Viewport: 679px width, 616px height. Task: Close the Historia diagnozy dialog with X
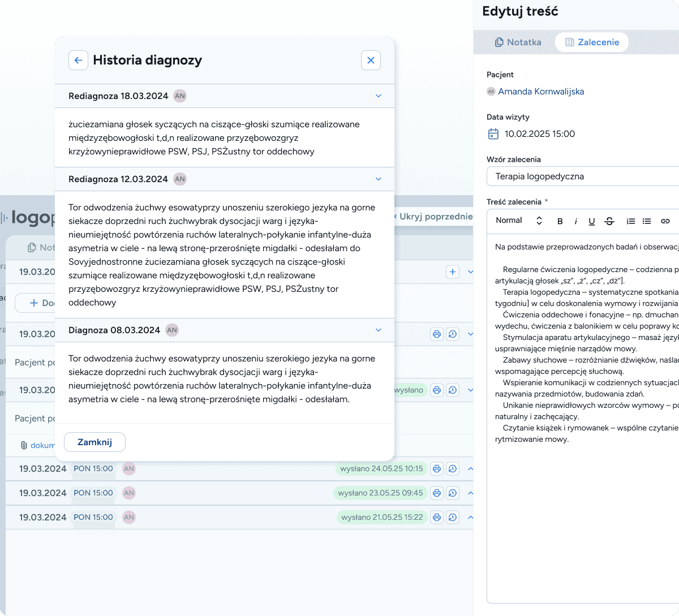click(x=371, y=61)
